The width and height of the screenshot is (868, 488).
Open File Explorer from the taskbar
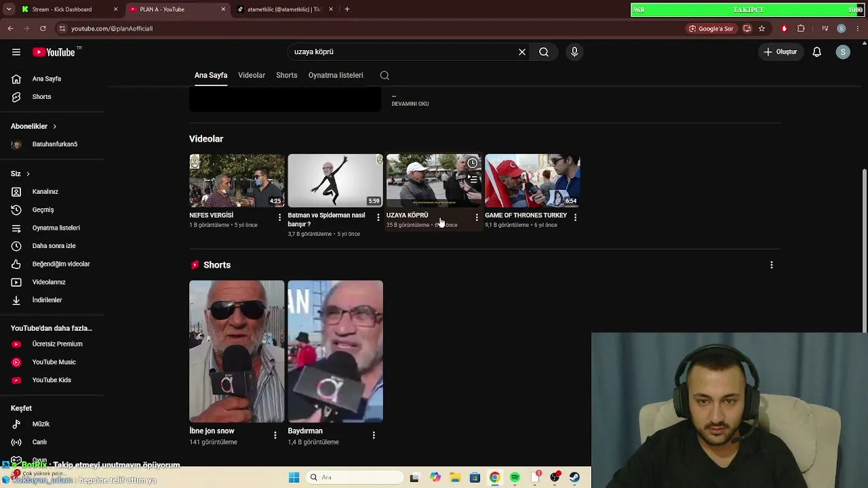[455, 477]
